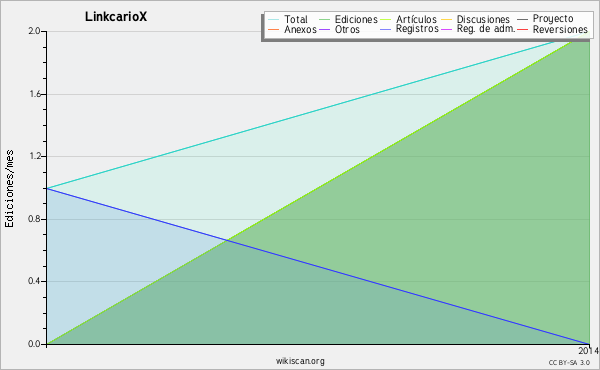This screenshot has width=600, height=370.
Task: Click the Otros legend color line
Action: (x=324, y=29)
